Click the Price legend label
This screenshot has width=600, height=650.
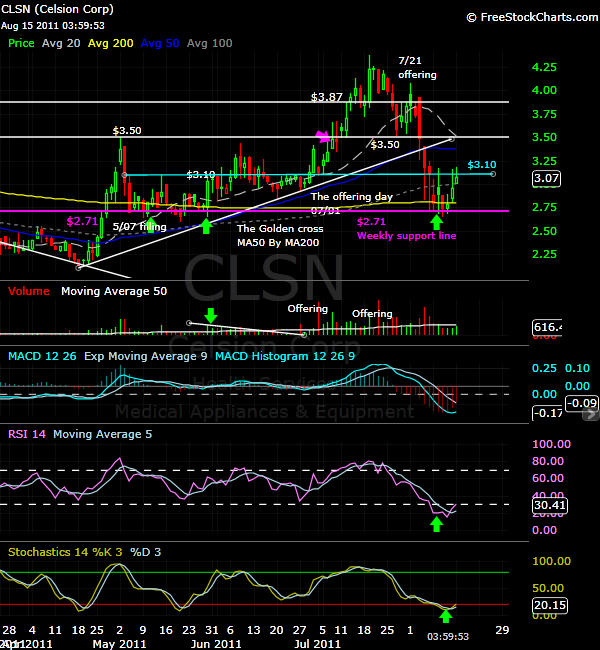point(21,43)
